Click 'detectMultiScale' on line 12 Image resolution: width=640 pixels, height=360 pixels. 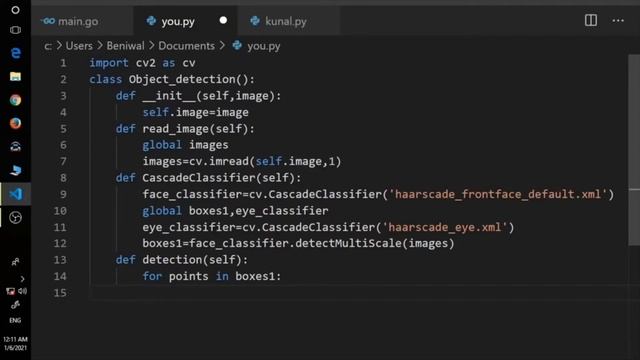[348, 243]
